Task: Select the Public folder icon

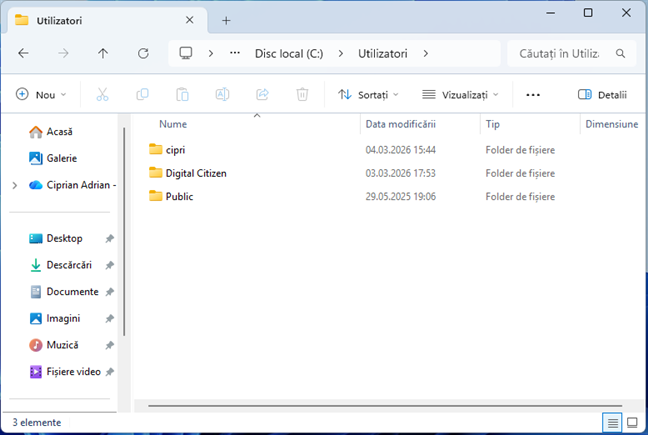Action: (155, 196)
